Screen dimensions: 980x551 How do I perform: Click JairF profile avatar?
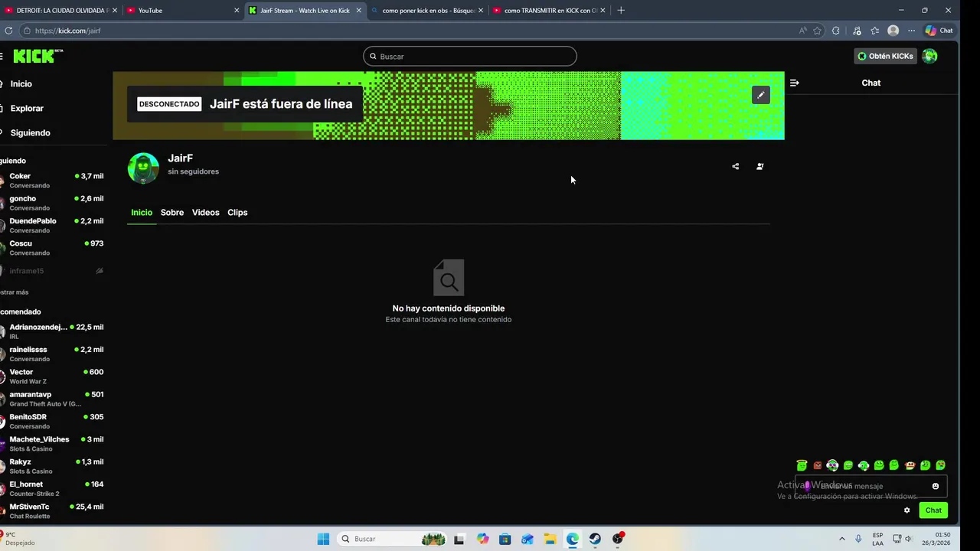pyautogui.click(x=143, y=168)
